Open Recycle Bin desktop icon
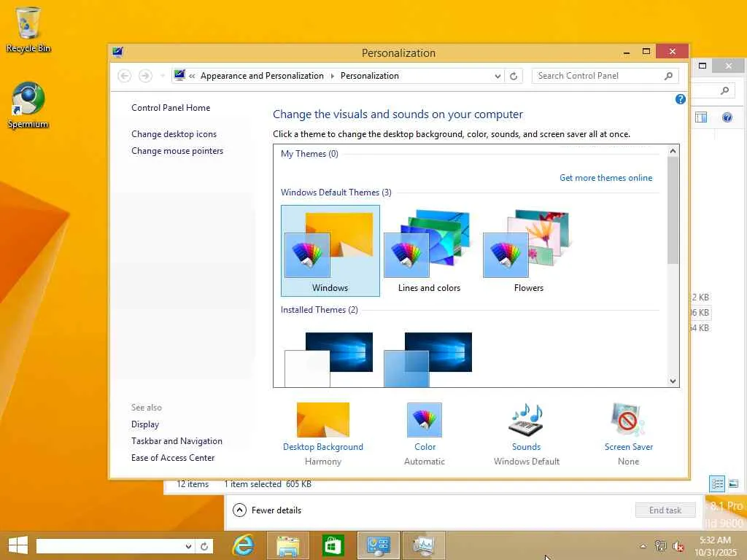The width and height of the screenshot is (747, 560). pos(28,29)
